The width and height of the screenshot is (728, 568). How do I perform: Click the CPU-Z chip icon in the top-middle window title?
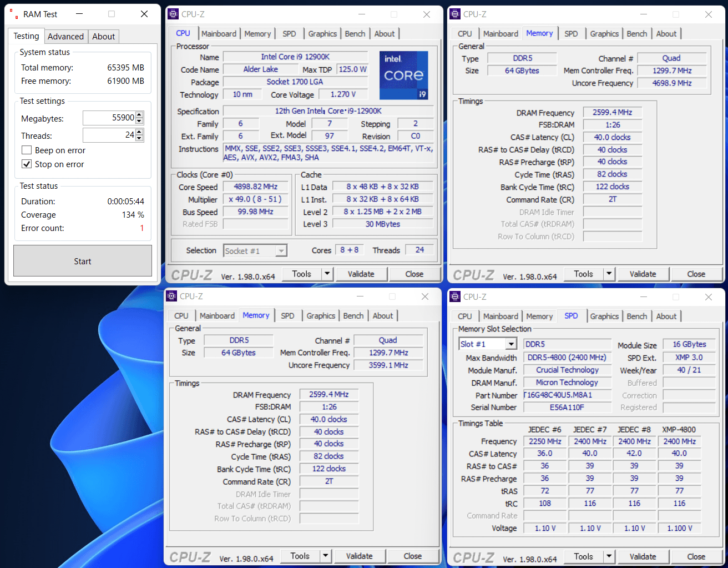click(x=173, y=14)
